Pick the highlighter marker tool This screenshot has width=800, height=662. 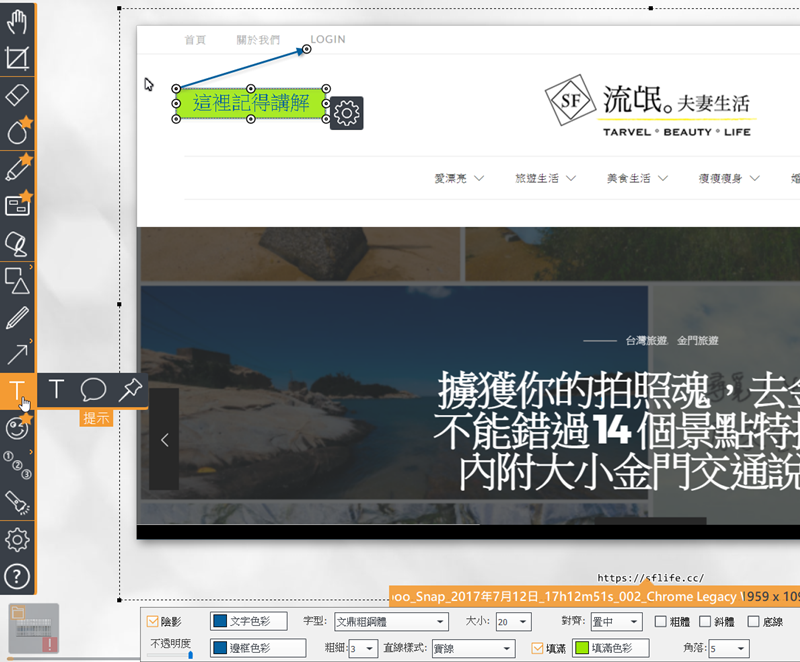pyautogui.click(x=17, y=168)
